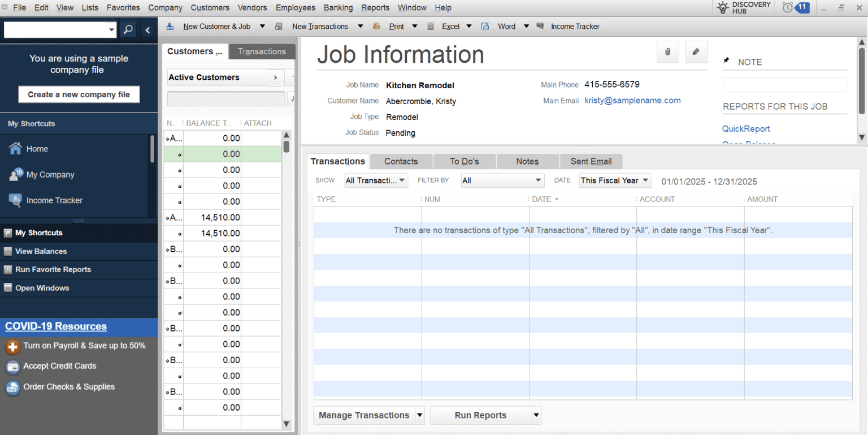This screenshot has width=868, height=435.
Task: Click Create a new company file
Action: pos(79,94)
